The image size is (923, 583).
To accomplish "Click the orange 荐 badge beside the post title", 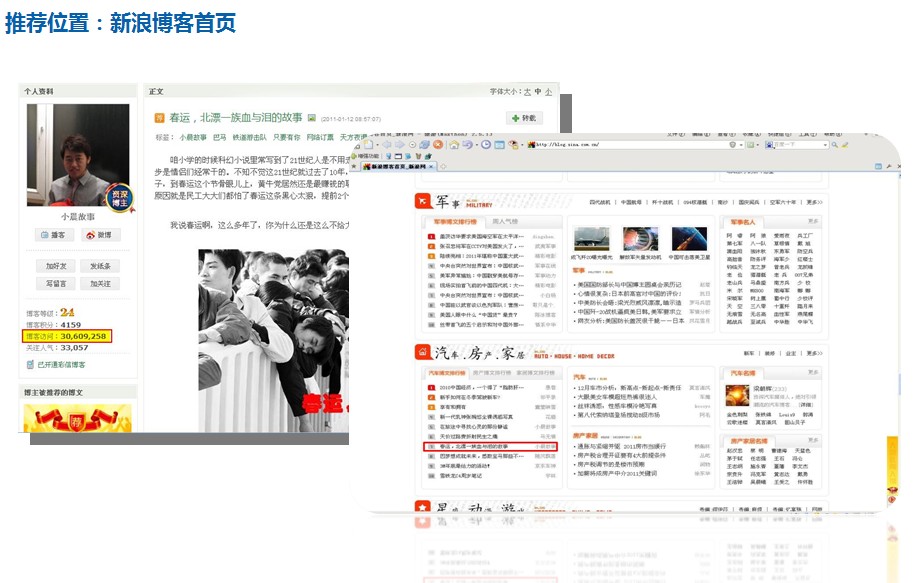I will [x=159, y=118].
